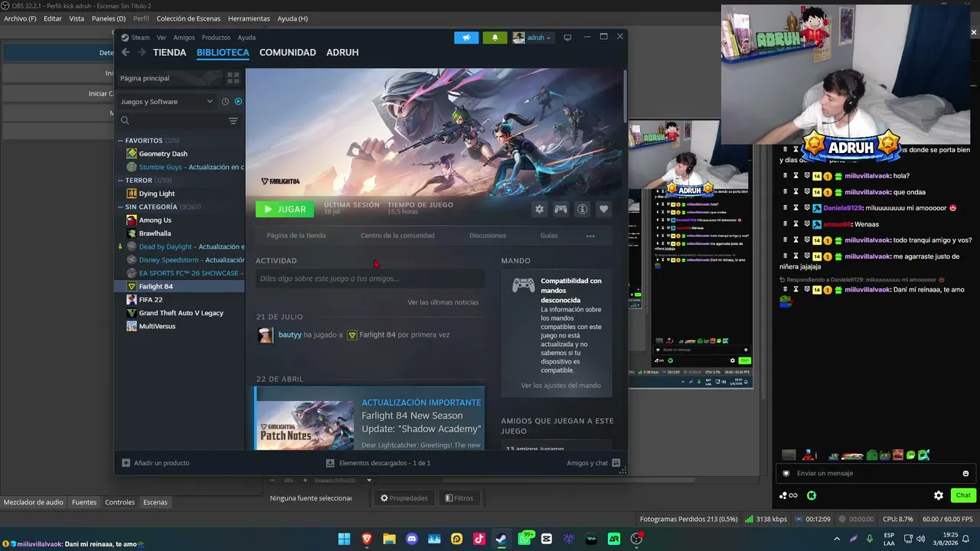
Task: Open OBS source Filtros button
Action: (x=459, y=498)
